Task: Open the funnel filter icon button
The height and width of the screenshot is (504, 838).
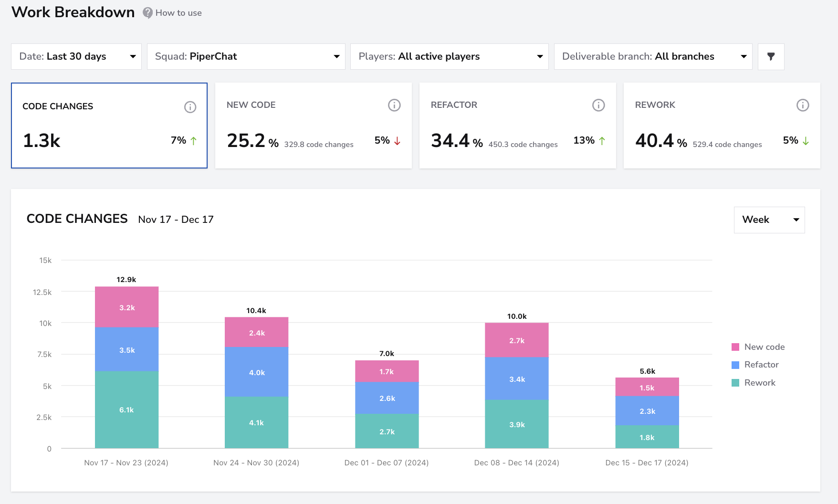Action: (x=771, y=56)
